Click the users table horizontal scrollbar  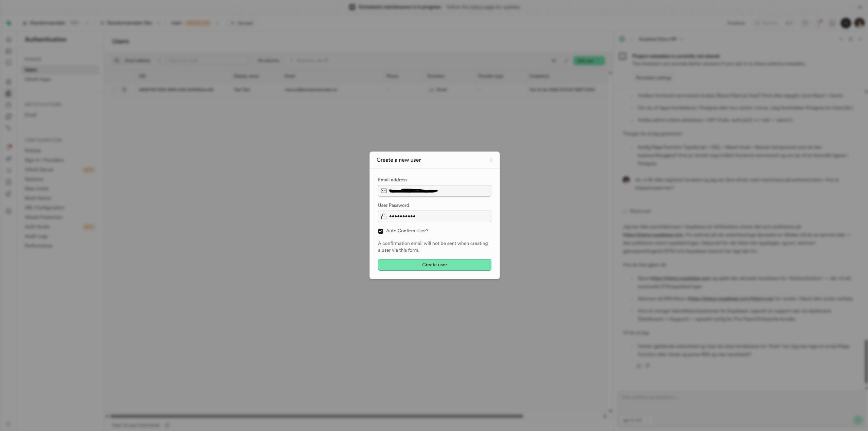(x=316, y=416)
